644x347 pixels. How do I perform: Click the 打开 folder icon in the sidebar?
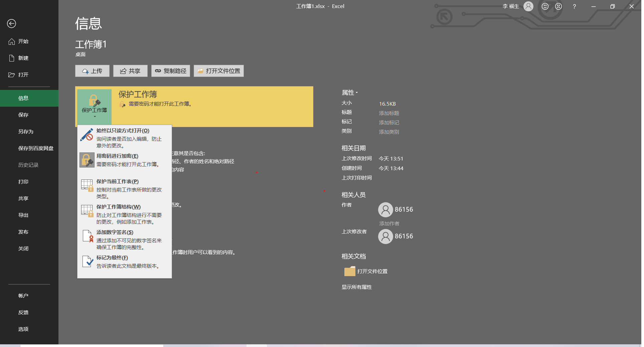coord(12,75)
